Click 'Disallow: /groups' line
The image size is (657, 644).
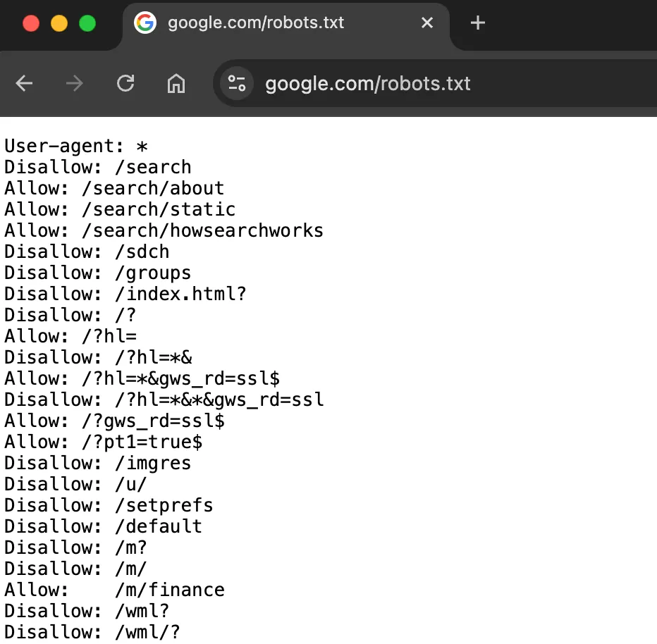[x=97, y=273]
